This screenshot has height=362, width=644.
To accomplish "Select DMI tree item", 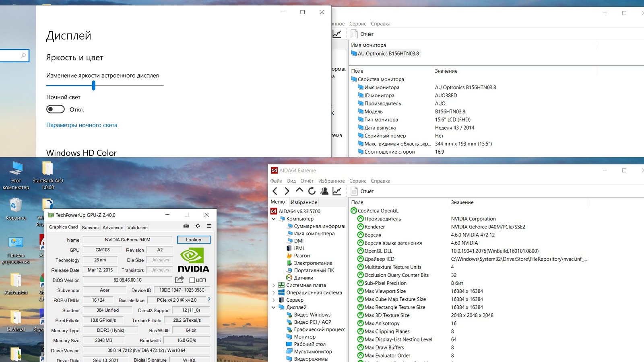I will tap(295, 241).
